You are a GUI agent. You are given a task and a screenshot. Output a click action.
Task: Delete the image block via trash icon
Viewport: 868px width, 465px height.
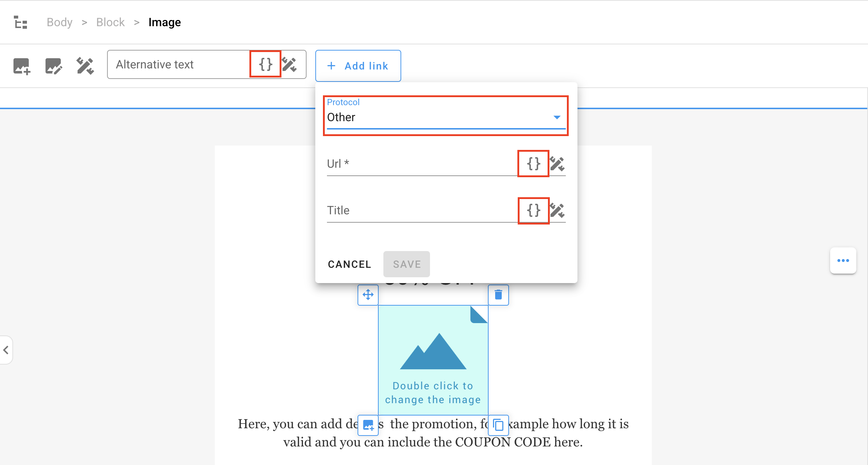(x=498, y=295)
